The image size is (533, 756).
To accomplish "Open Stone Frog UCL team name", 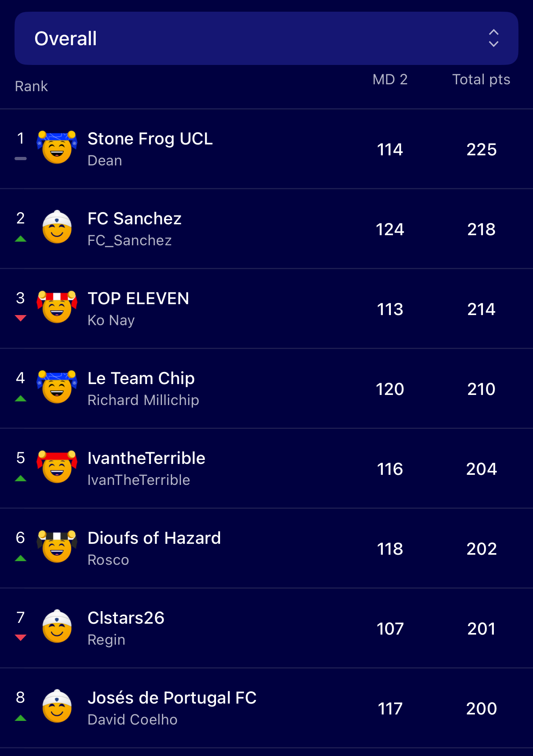I will [150, 139].
